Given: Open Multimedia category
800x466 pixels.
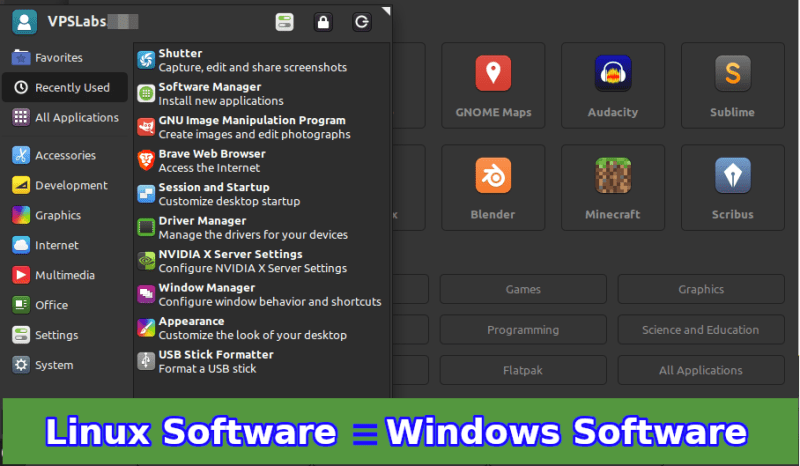Looking at the screenshot, I should pos(65,275).
